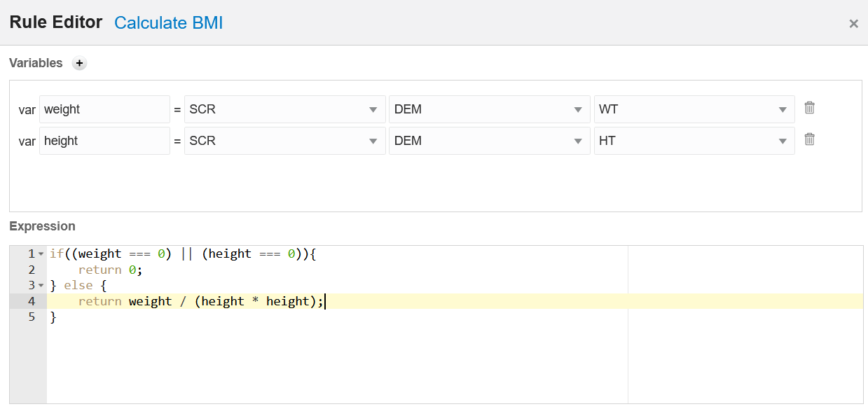Viewport: 868px width, 409px height.
Task: Click the Calculate BMI rule title link
Action: click(x=168, y=22)
